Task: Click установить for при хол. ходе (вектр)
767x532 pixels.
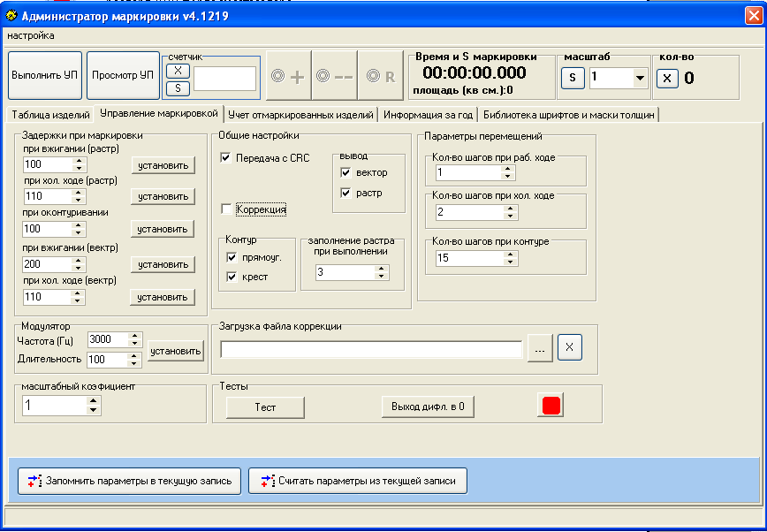Action: tap(163, 297)
